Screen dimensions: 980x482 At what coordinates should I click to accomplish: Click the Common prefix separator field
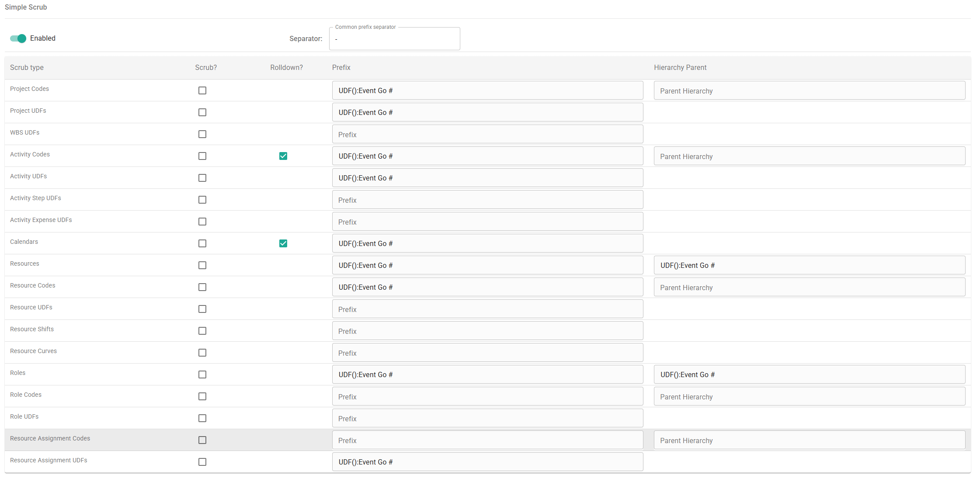394,39
